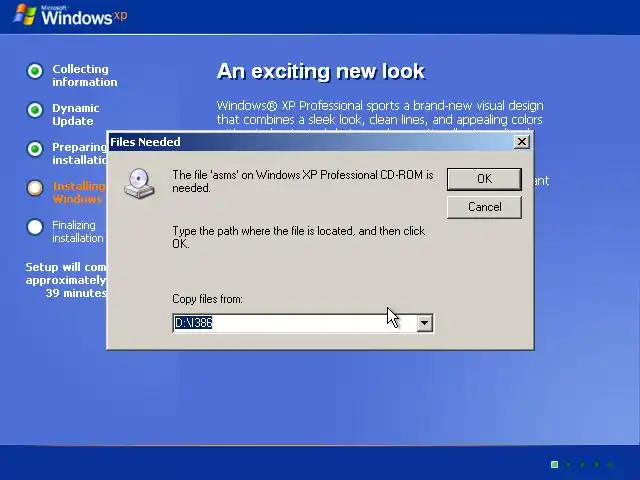The height and width of the screenshot is (480, 640).
Task: Select the Finalizing installation step bullet
Action: point(35,227)
